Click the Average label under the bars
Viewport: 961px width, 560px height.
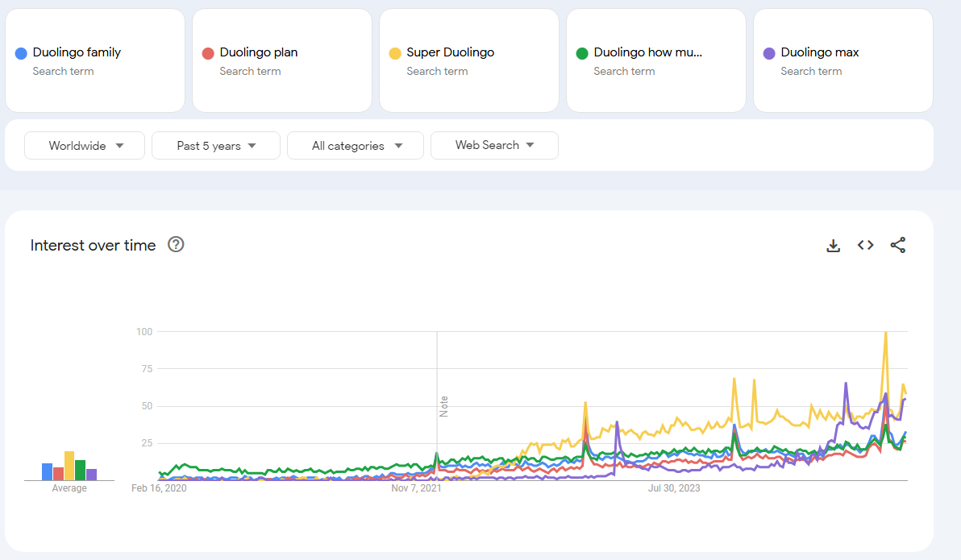click(x=69, y=488)
